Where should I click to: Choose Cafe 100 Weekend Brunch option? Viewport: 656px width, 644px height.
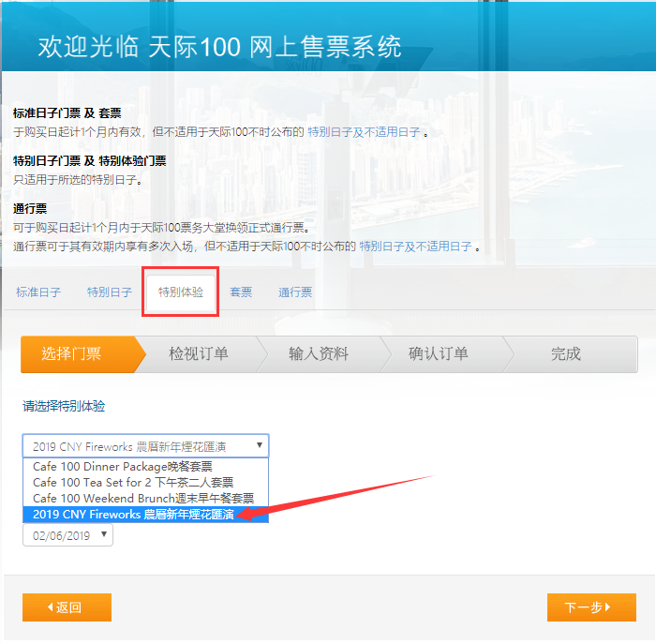coord(145,499)
